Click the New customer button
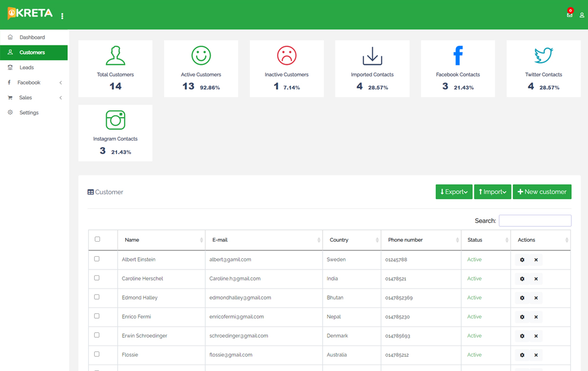 [542, 192]
